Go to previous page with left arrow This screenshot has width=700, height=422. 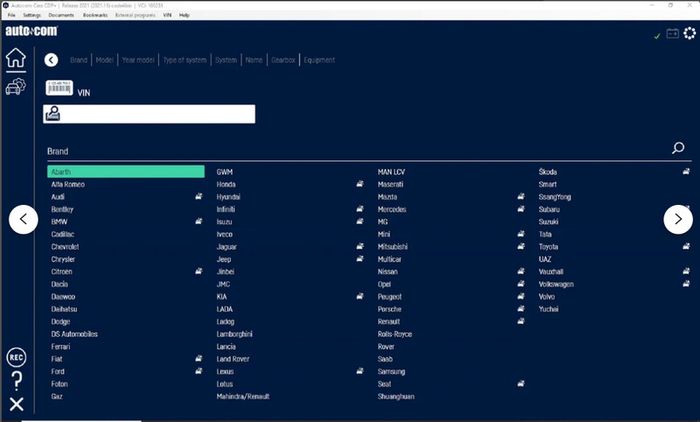[x=23, y=219]
